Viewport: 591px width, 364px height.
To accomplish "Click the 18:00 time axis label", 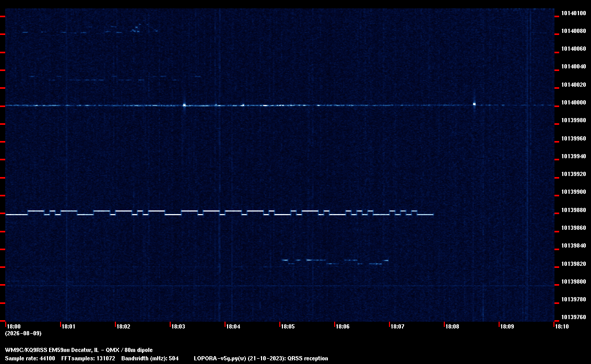I will 14,326.
